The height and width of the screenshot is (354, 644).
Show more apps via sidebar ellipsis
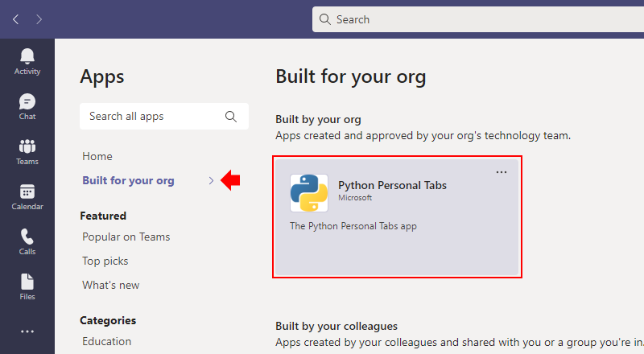coord(27,331)
